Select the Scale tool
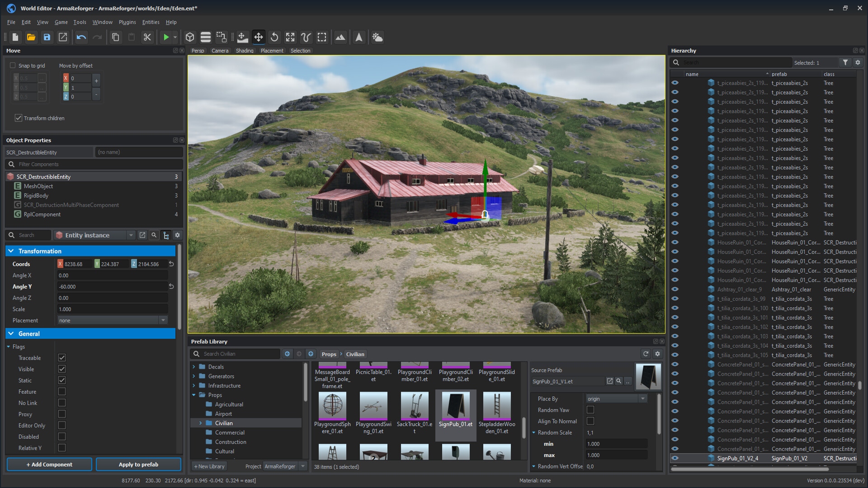This screenshot has height=488, width=868. click(x=290, y=37)
